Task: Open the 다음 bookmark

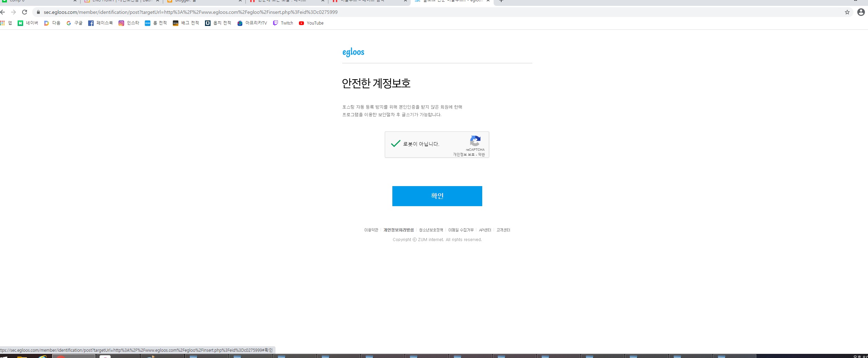Action: [52, 23]
